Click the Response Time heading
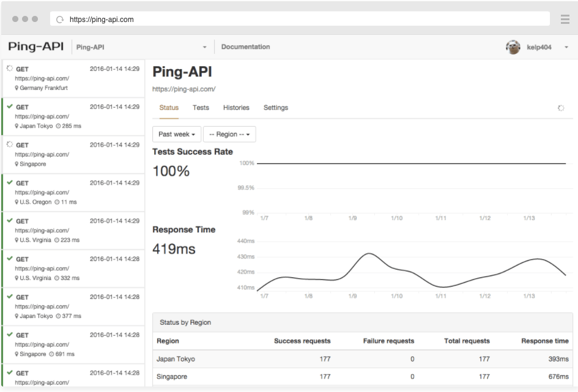578x392 pixels. click(184, 229)
